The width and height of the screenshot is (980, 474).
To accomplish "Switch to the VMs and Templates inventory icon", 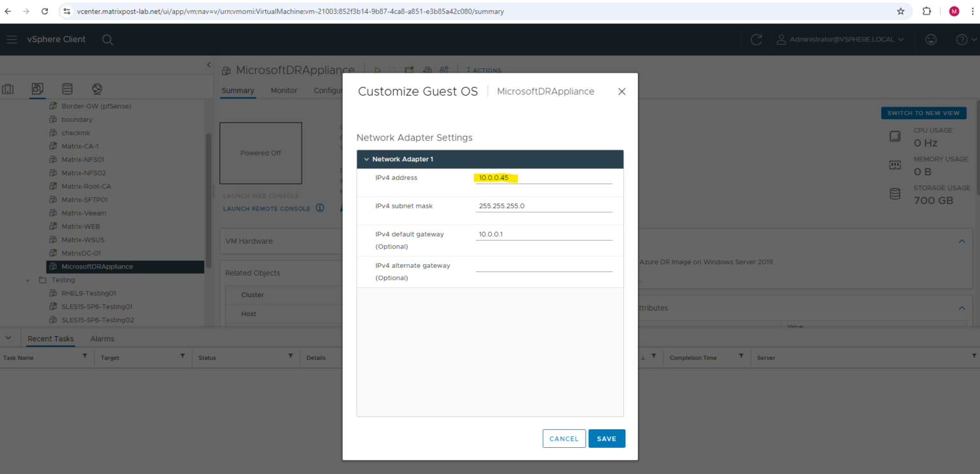I will click(x=36, y=89).
